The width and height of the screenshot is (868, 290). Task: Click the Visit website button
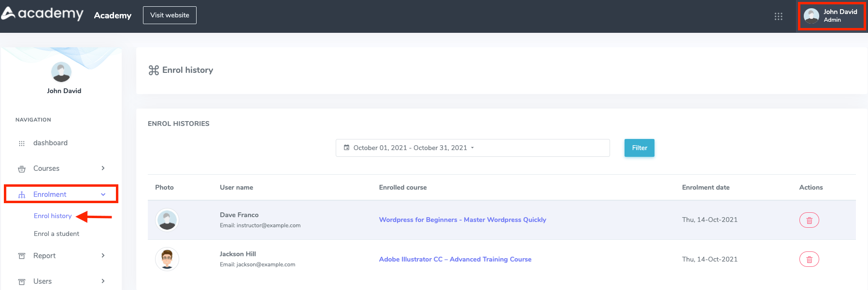tap(170, 15)
